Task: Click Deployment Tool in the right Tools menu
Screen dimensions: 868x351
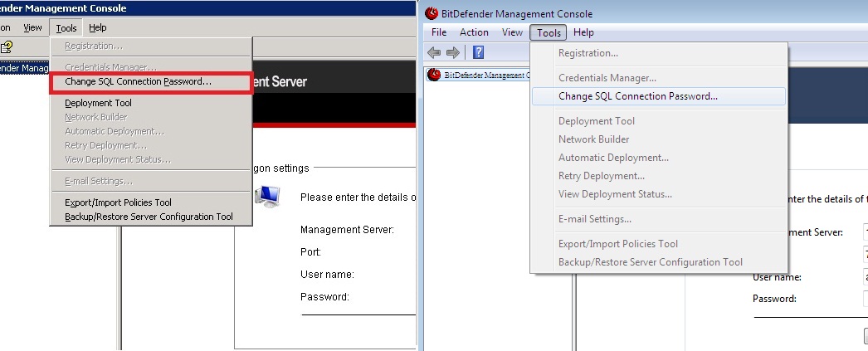Action: [659, 120]
